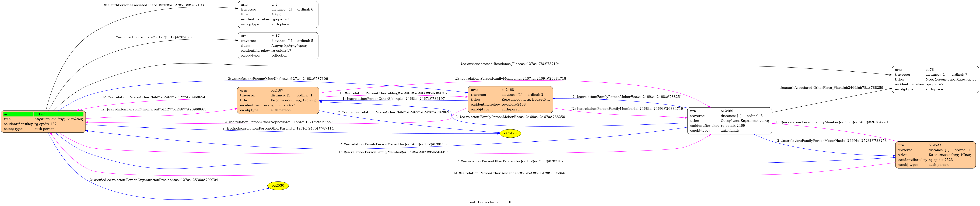Click the collection:primary edge label
Viewport: 980px width, 206px height.
(154, 37)
